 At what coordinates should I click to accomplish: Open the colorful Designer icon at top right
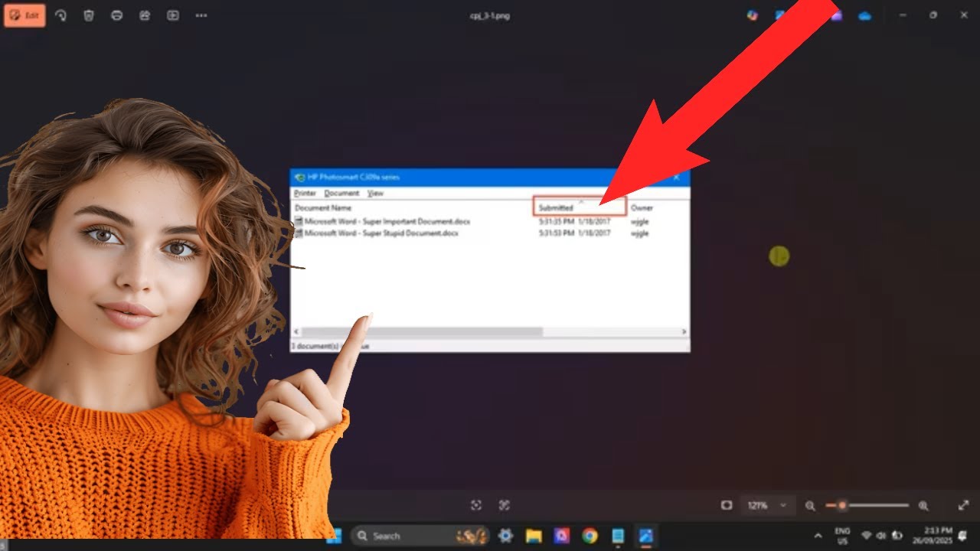[x=753, y=15]
